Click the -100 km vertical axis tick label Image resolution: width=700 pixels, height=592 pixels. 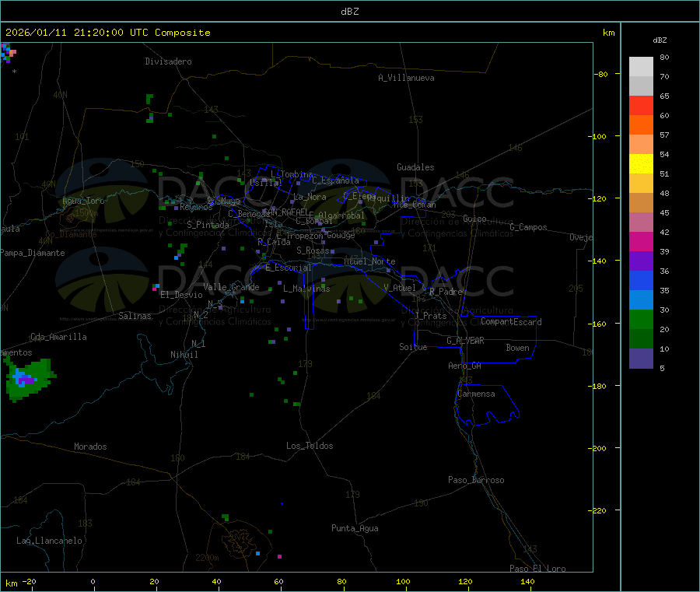tap(597, 137)
